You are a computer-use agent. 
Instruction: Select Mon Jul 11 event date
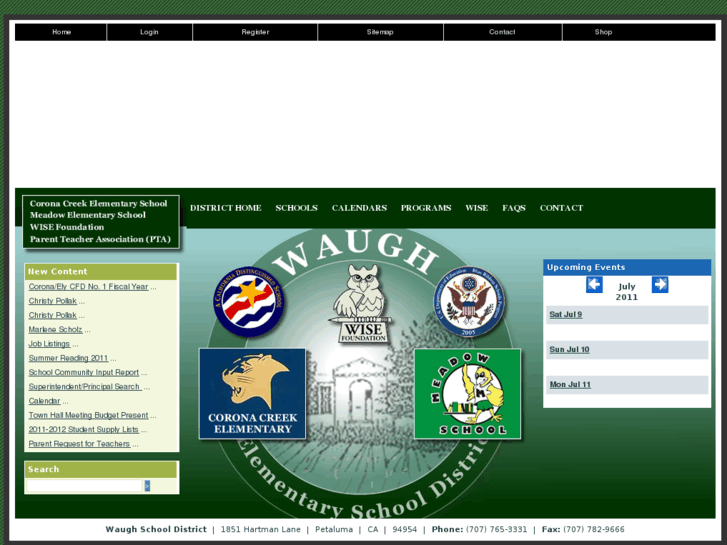[x=570, y=385]
